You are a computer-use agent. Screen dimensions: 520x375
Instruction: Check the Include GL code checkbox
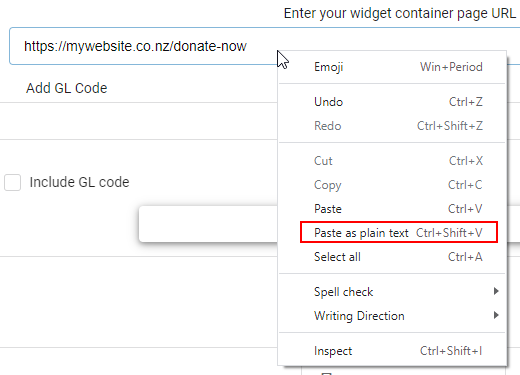click(x=12, y=182)
